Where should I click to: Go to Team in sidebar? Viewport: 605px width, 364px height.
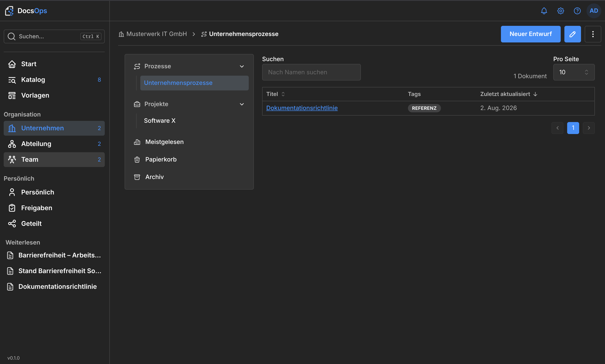54,160
